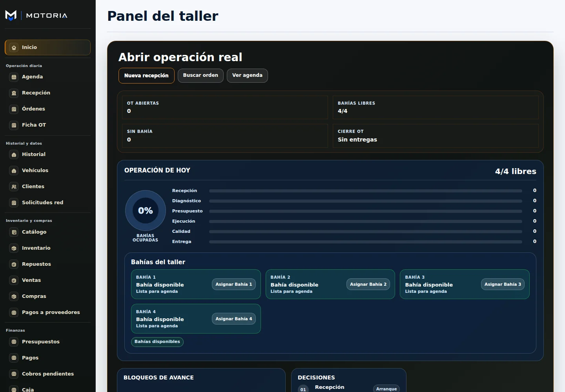Click the Órdenes sidebar icon
Image resolution: width=565 pixels, height=392 pixels.
(14, 109)
